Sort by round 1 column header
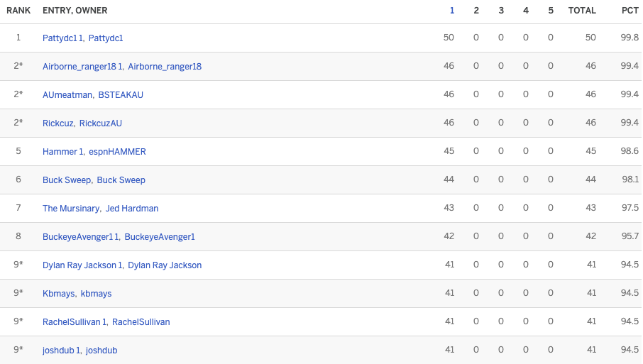The width and height of the screenshot is (643, 364). pos(452,11)
